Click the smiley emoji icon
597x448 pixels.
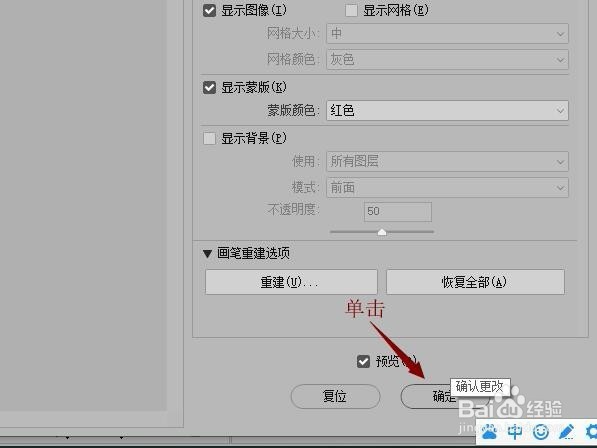(x=541, y=432)
